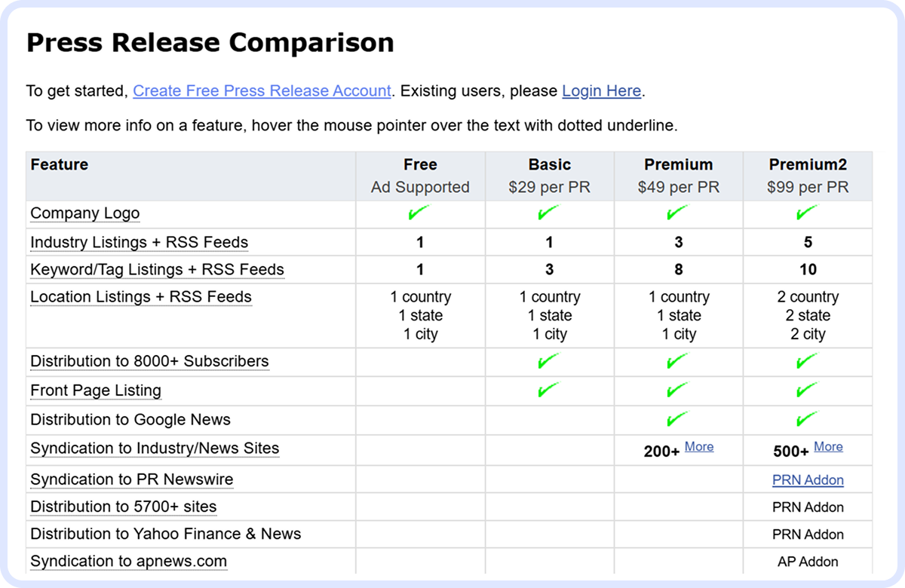Open the More link beside 500+ syndication
Image resolution: width=905 pixels, height=588 pixels.
(x=829, y=446)
